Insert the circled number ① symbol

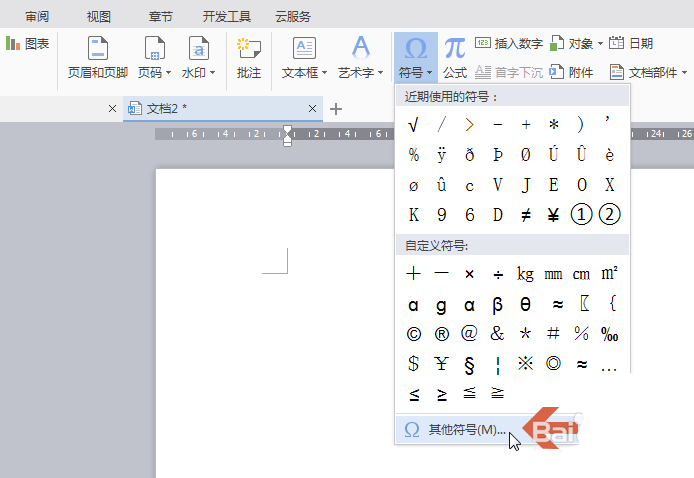coord(582,215)
